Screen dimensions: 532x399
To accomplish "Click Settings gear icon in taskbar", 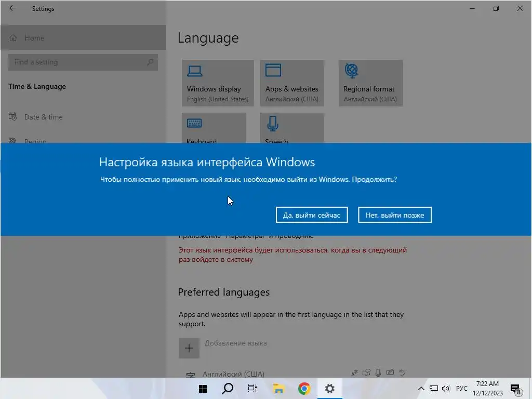I will click(330, 389).
